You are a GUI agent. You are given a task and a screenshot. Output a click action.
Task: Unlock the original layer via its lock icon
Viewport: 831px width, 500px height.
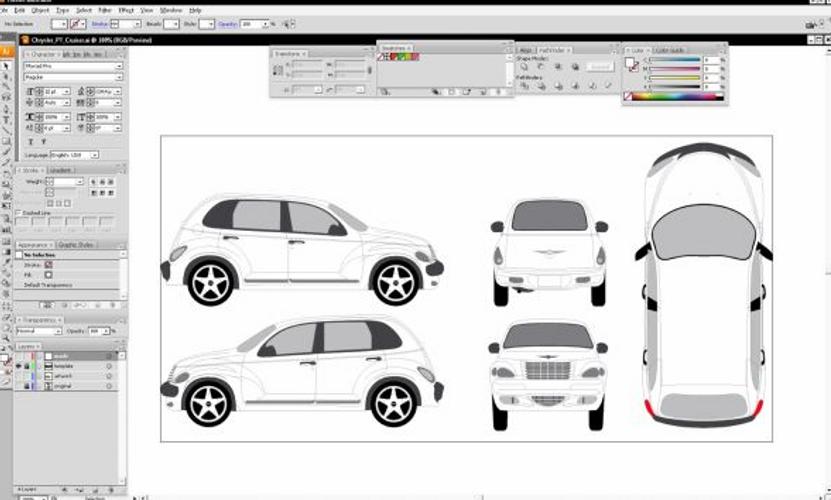[26, 387]
